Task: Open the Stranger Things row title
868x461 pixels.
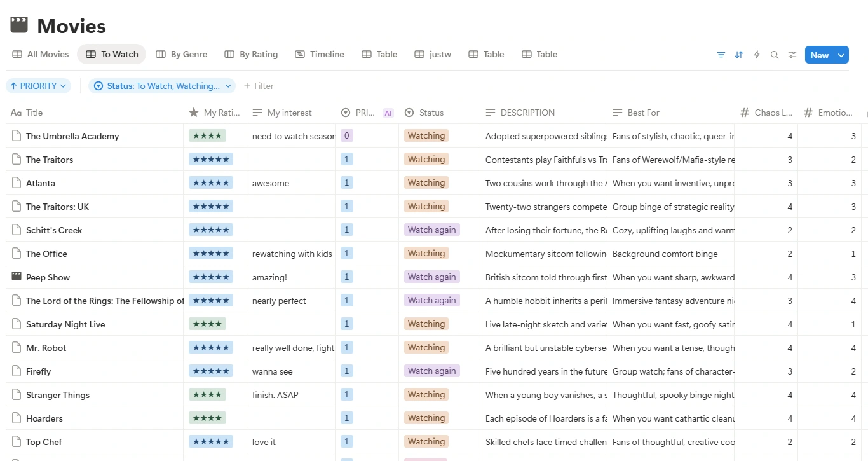Action: click(58, 395)
